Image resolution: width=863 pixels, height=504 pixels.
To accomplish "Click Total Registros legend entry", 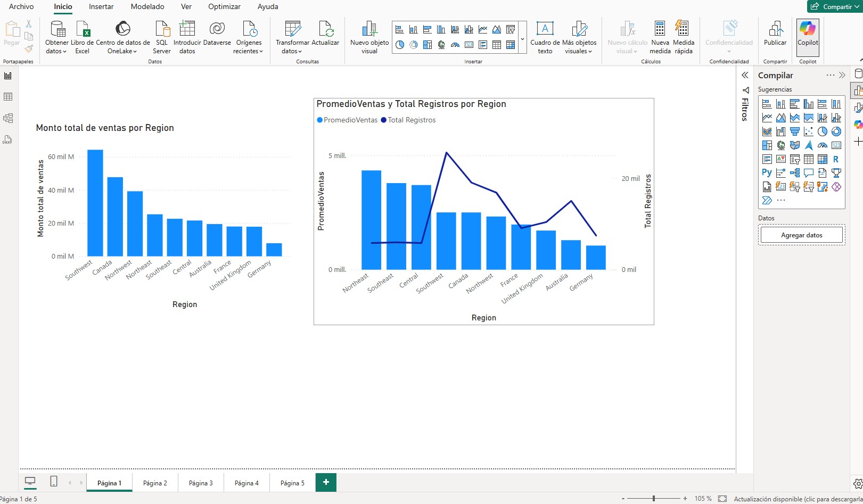I will 408,120.
